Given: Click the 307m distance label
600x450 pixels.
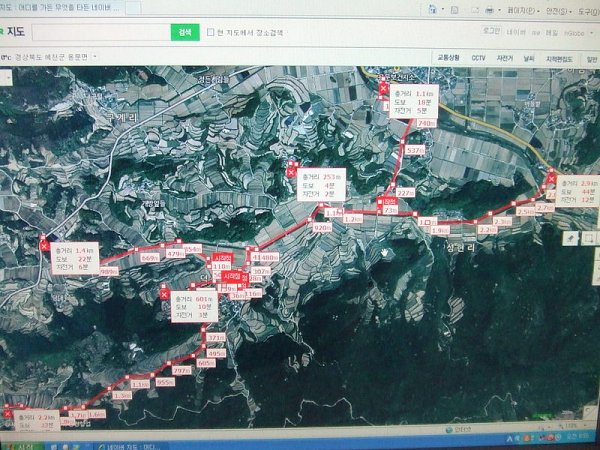Looking at the screenshot, I should [x=261, y=271].
